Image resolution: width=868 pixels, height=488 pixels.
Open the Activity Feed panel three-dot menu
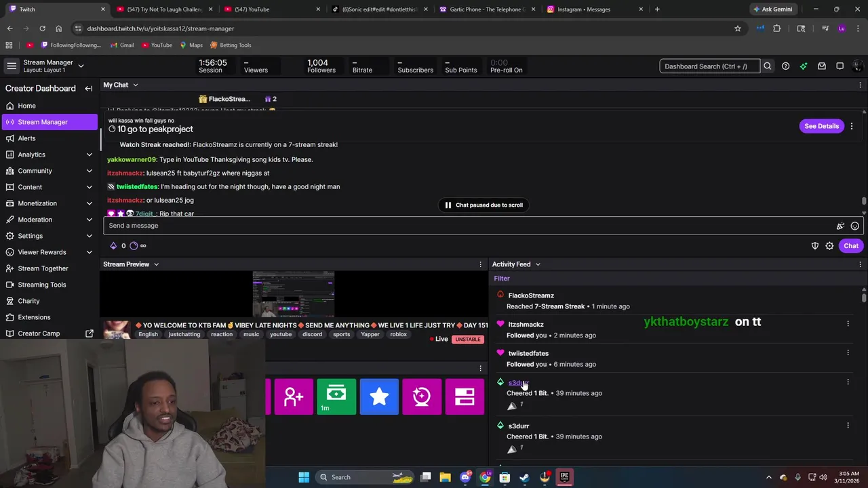(x=860, y=264)
